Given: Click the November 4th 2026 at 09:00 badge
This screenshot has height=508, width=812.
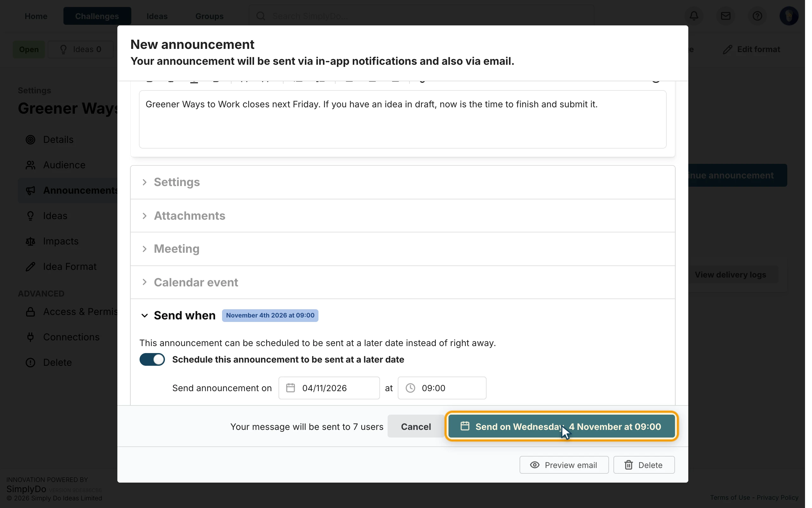Looking at the screenshot, I should tap(270, 315).
